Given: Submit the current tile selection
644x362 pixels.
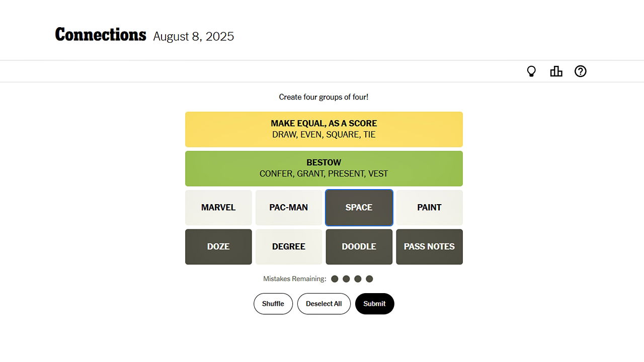Looking at the screenshot, I should click(x=374, y=304).
